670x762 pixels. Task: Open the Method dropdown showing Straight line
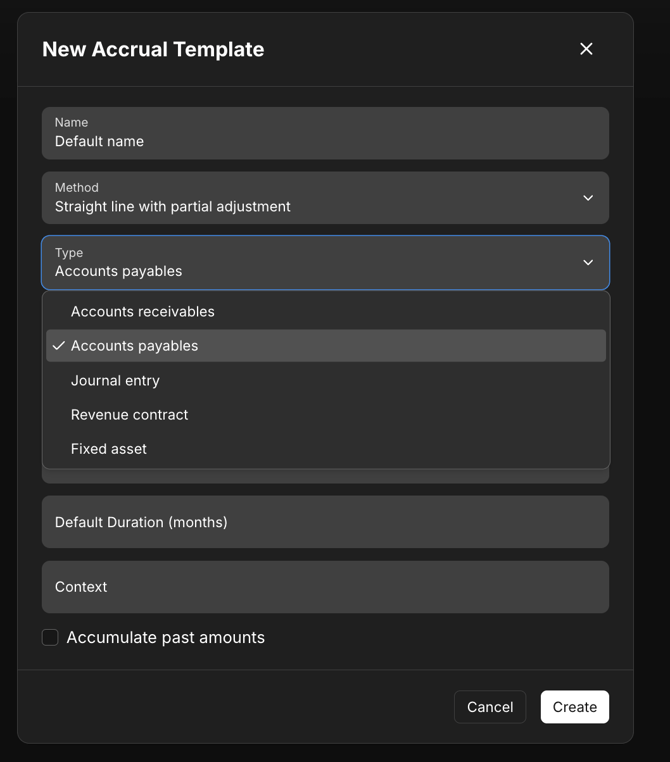pos(300,198)
